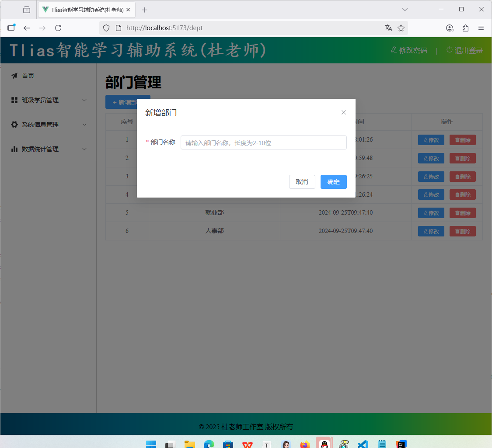
Task: Open Firefox application hamburger menu
Action: pos(481,28)
